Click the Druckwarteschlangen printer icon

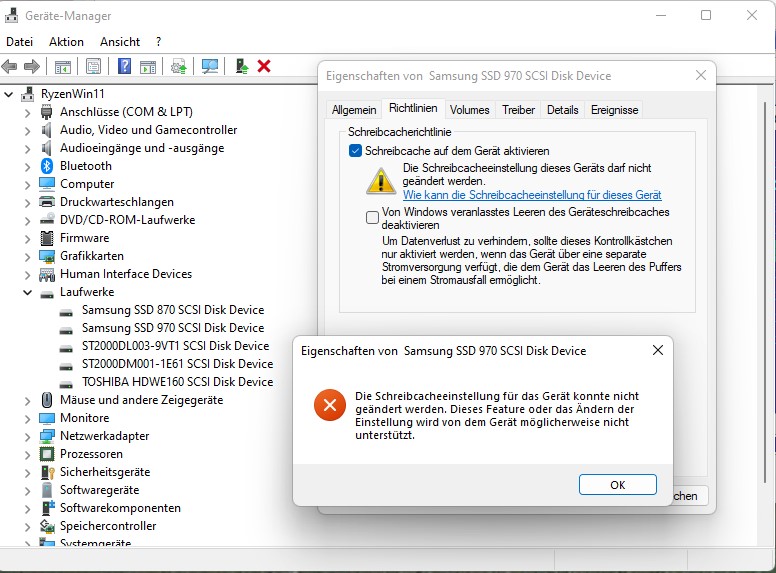pyautogui.click(x=47, y=202)
